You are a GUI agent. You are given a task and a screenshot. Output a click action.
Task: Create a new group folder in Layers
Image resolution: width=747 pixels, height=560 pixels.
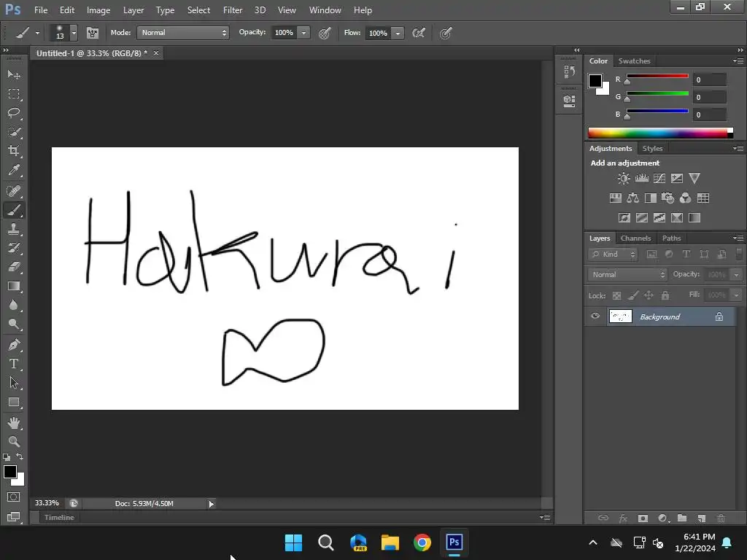682,518
